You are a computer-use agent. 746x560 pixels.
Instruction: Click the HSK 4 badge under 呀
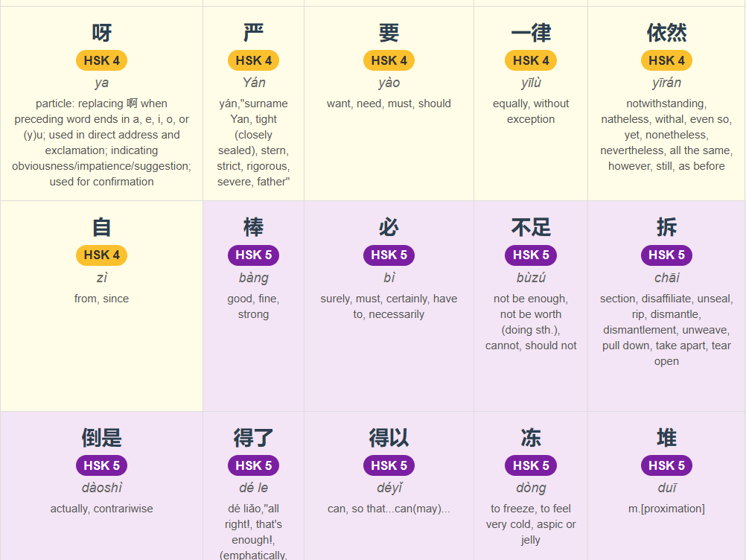101,60
